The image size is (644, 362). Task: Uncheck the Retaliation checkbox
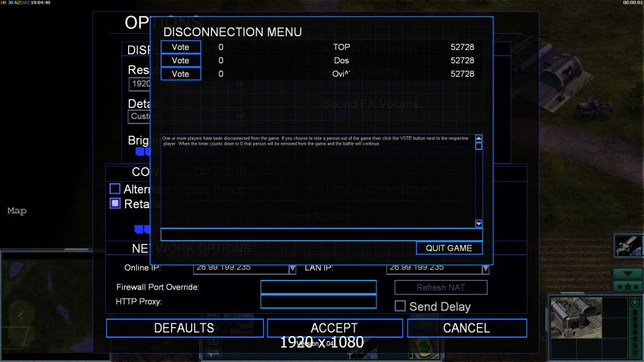coord(115,203)
